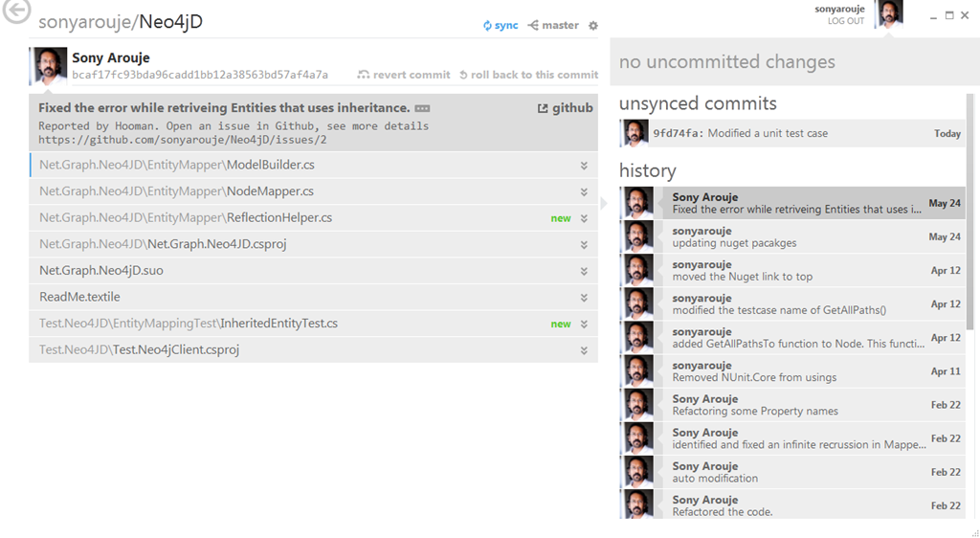980x538 pixels.
Task: Expand NodeMapper.cs file diff
Action: (x=584, y=191)
